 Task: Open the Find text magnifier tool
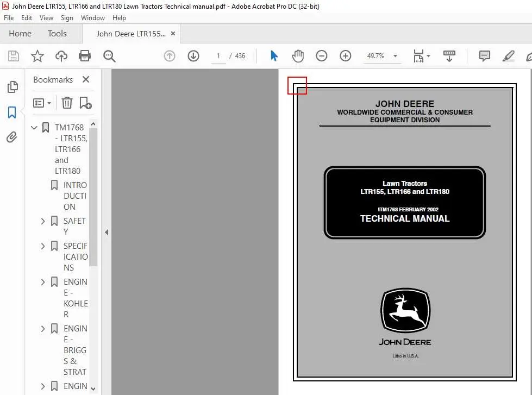109,56
